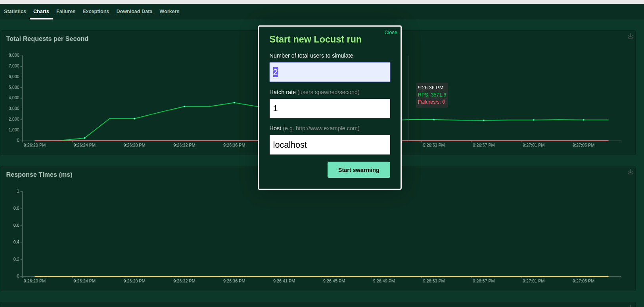
Task: Click the 0.8 y-axis label on Response Times chart
Action: tap(16, 208)
